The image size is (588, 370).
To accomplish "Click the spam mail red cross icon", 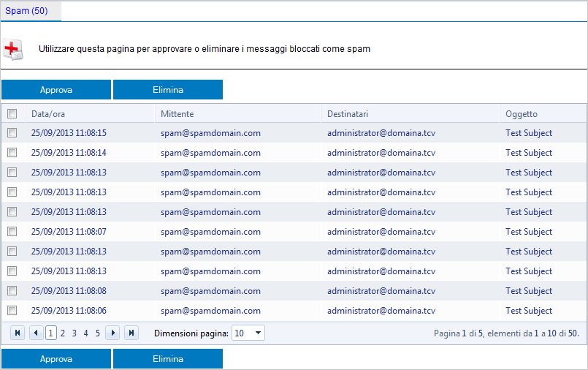I will point(13,49).
